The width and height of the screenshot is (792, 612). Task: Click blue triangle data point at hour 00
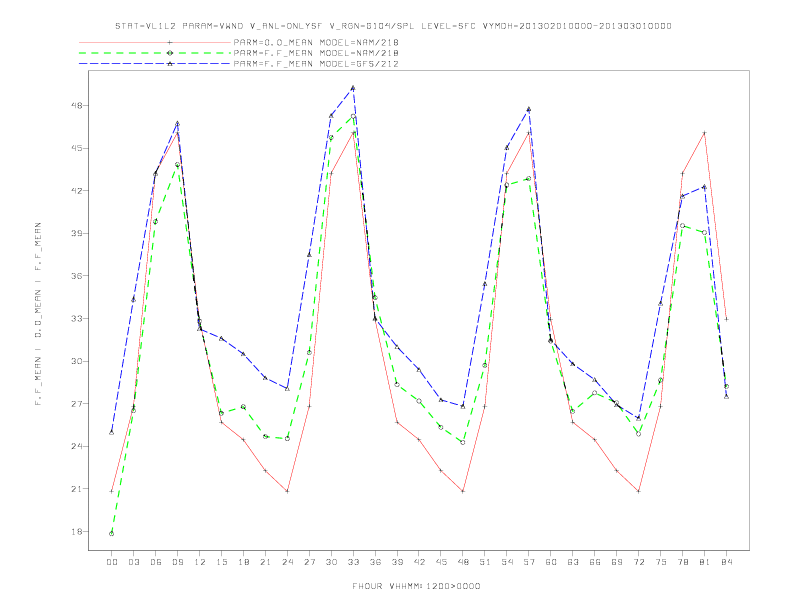112,433
